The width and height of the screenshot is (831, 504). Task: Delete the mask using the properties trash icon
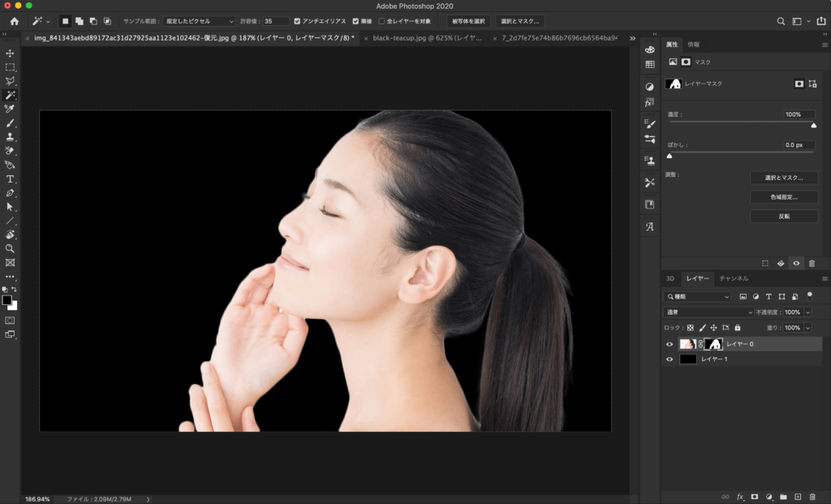pos(812,264)
